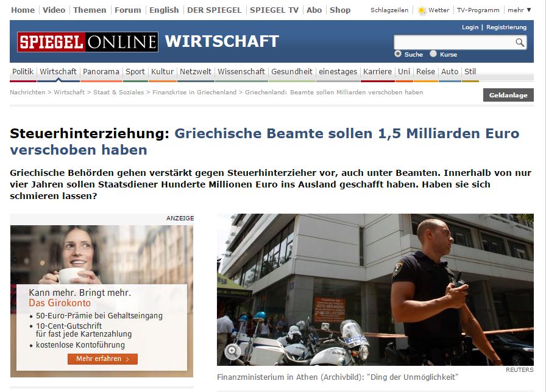
Task: Click the sun weather icon
Action: (422, 10)
